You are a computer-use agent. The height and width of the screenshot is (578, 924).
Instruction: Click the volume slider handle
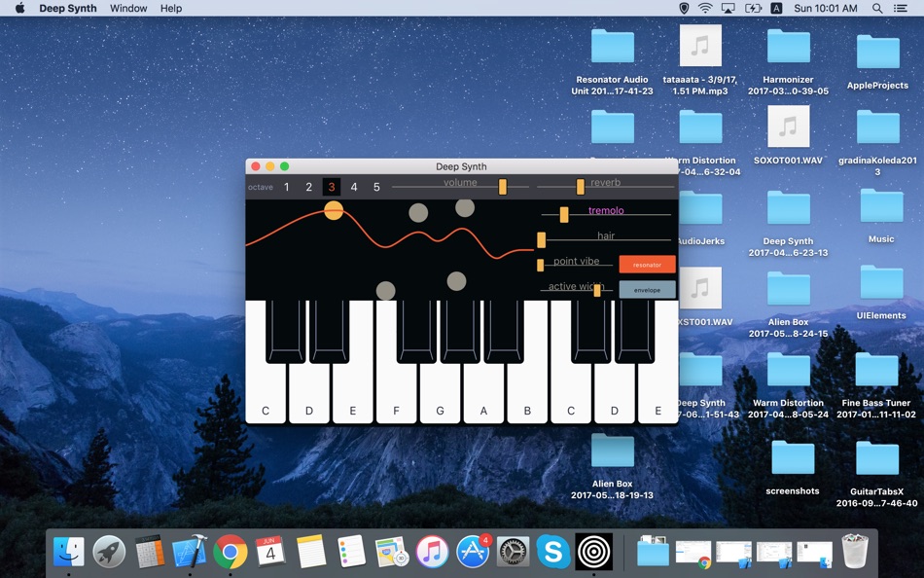(x=503, y=187)
